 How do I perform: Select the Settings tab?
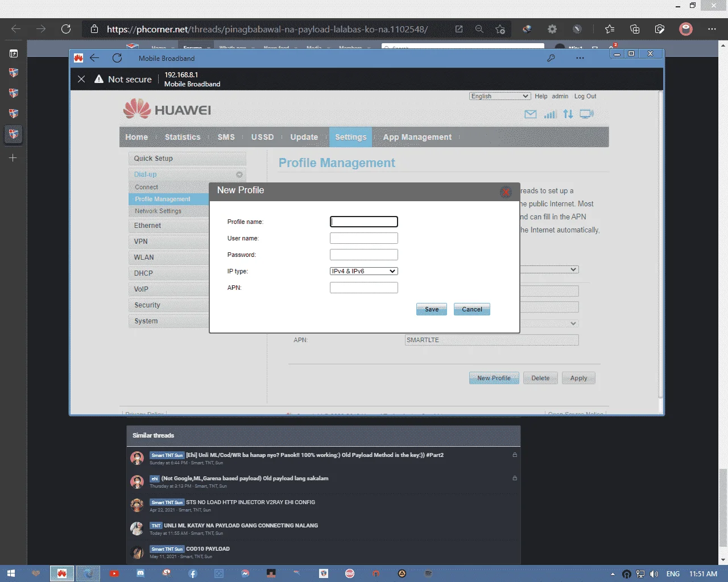351,137
